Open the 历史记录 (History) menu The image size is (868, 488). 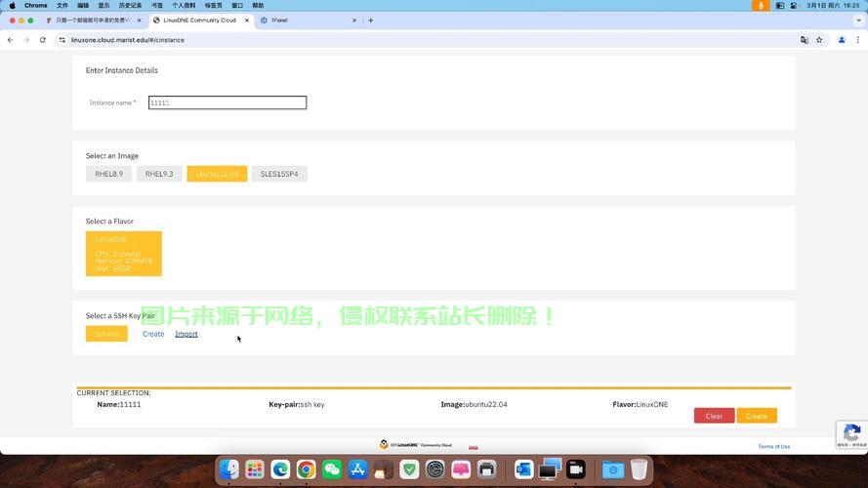(130, 5)
